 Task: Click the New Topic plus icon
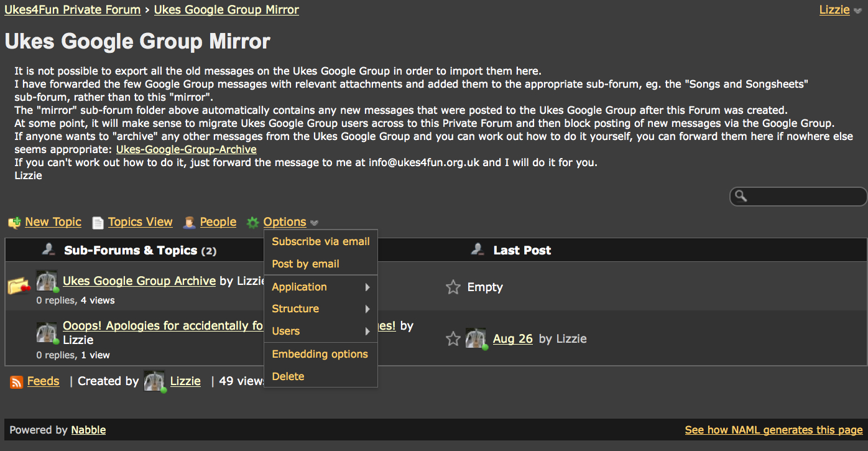(x=14, y=223)
